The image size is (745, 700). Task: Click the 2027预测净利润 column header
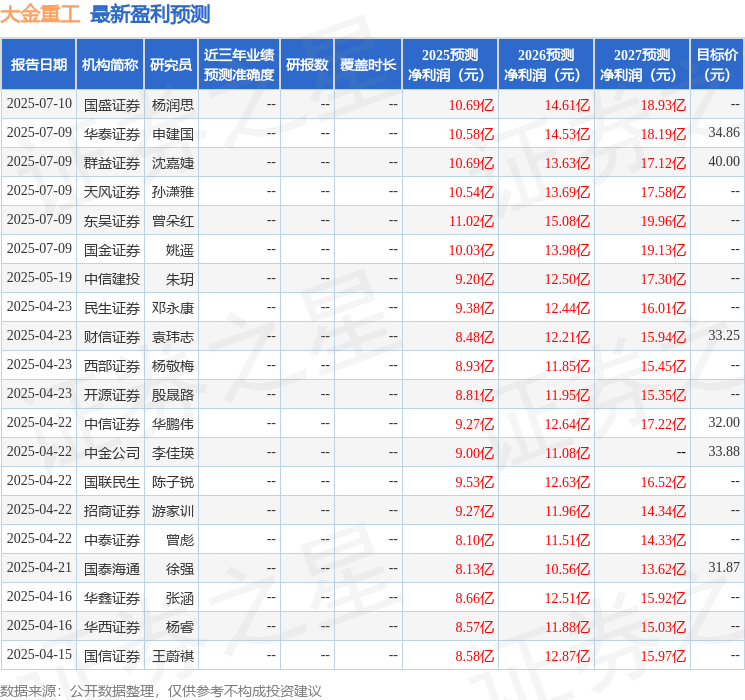(x=642, y=64)
